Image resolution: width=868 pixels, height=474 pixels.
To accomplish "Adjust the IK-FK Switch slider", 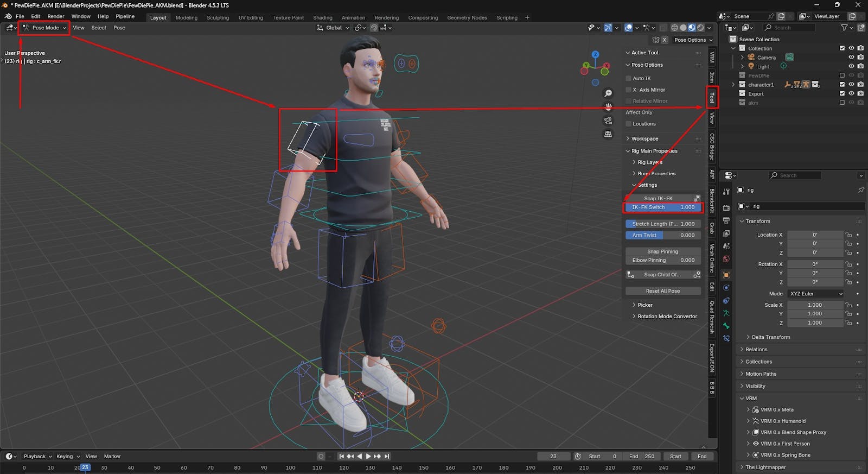I will pos(662,207).
